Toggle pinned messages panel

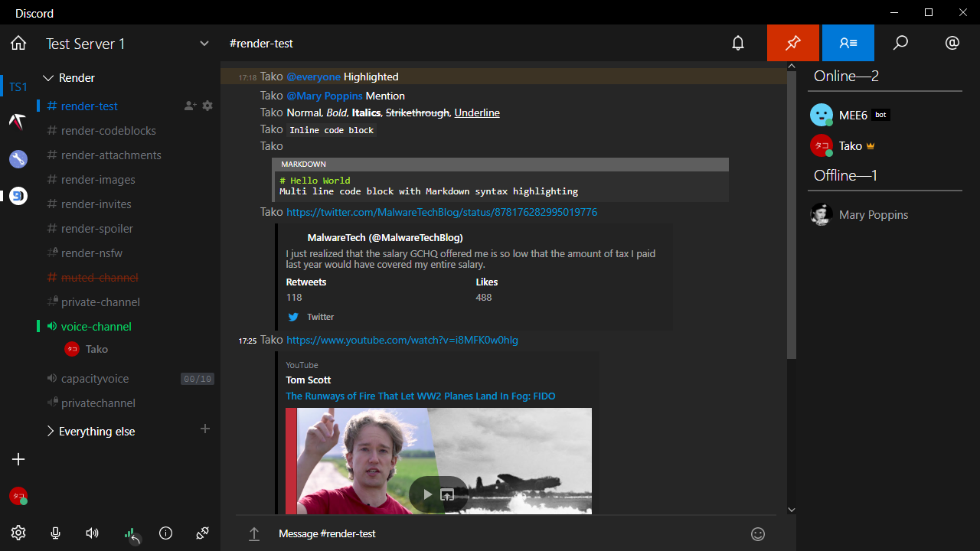click(x=793, y=43)
